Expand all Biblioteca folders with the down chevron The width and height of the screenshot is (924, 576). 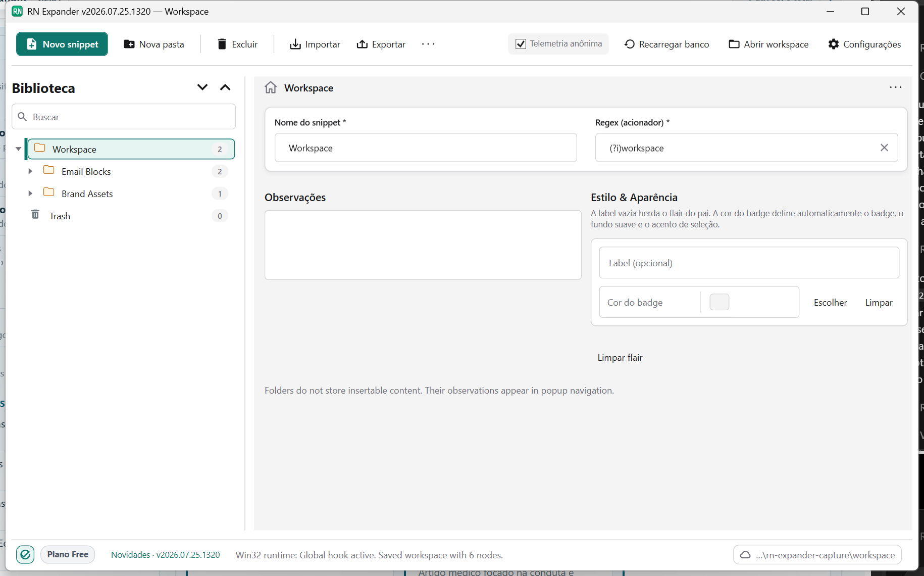(202, 87)
